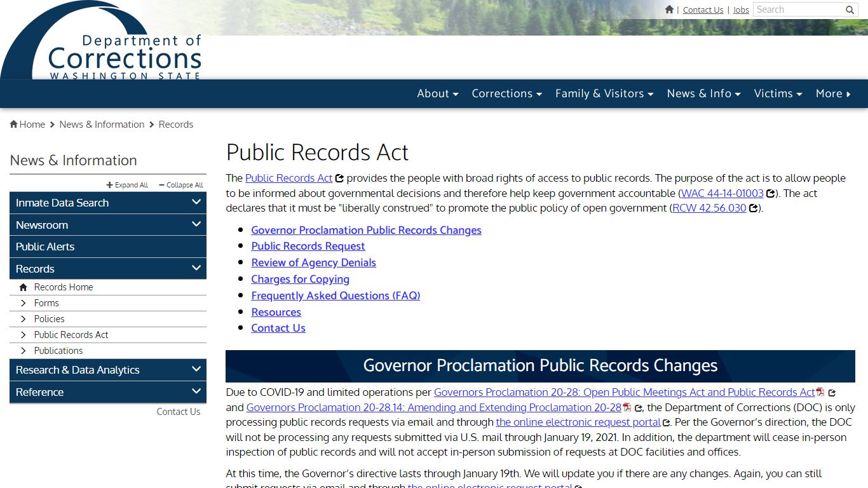The image size is (868, 488).
Task: Click the Records breadcrumb link
Action: pos(176,125)
